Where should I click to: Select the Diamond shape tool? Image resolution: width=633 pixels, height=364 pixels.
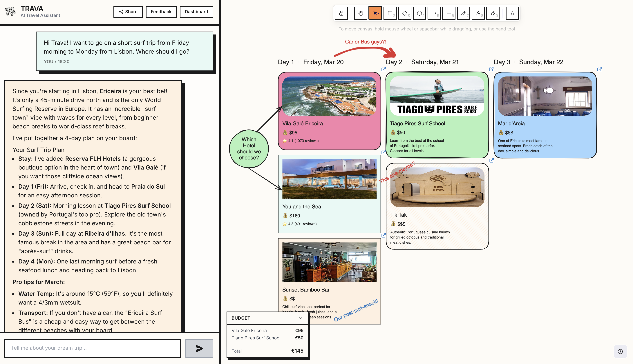point(405,13)
